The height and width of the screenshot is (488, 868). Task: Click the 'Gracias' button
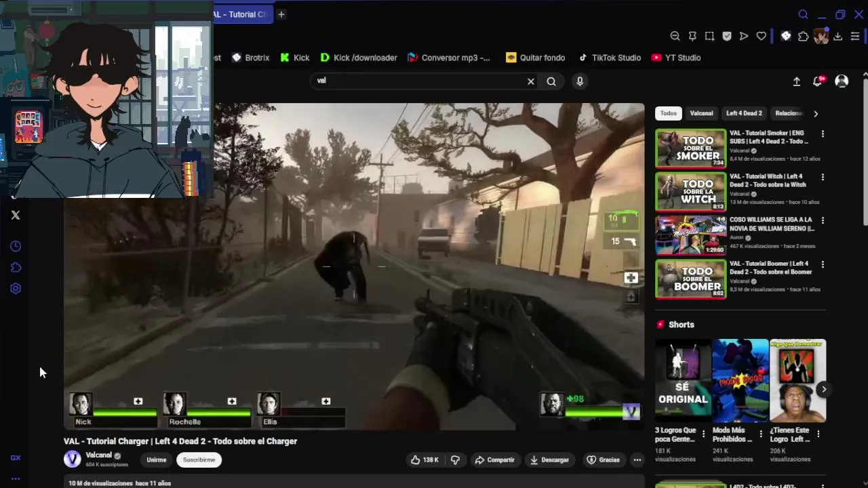point(603,460)
